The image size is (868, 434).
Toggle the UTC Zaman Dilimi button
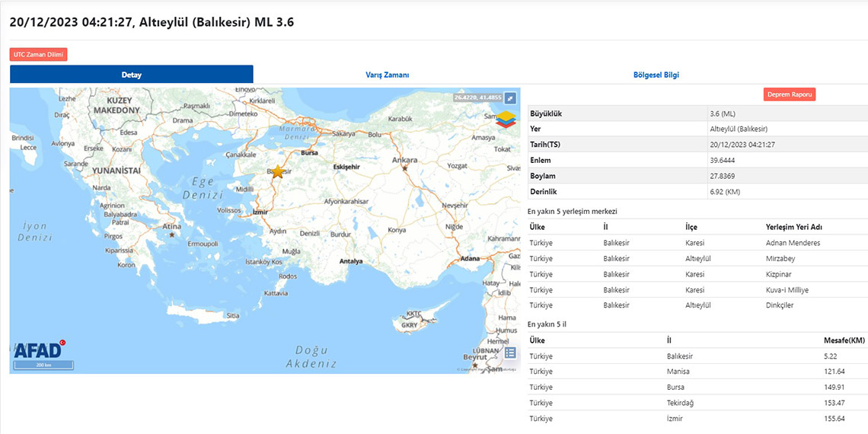(x=39, y=55)
